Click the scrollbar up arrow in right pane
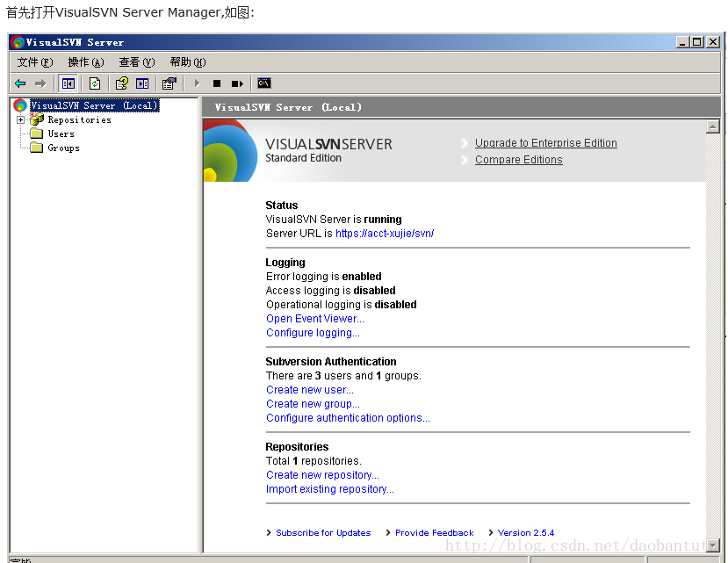 713,126
